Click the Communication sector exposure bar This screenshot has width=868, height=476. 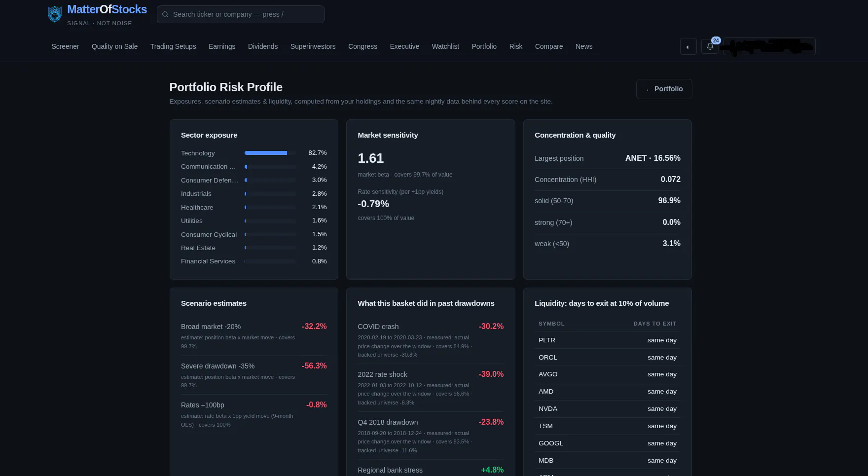point(270,167)
